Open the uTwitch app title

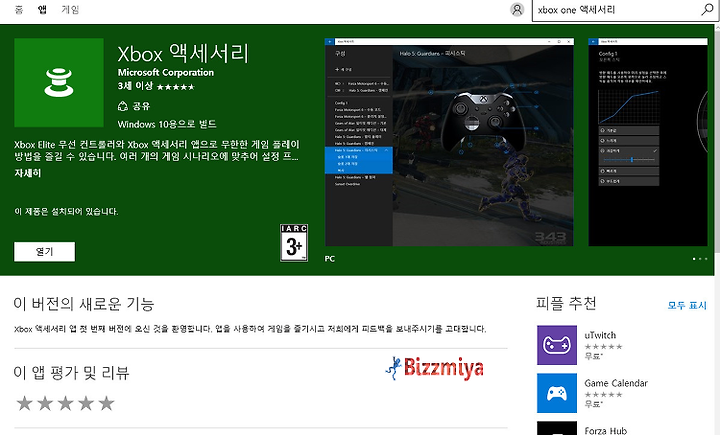click(600, 335)
